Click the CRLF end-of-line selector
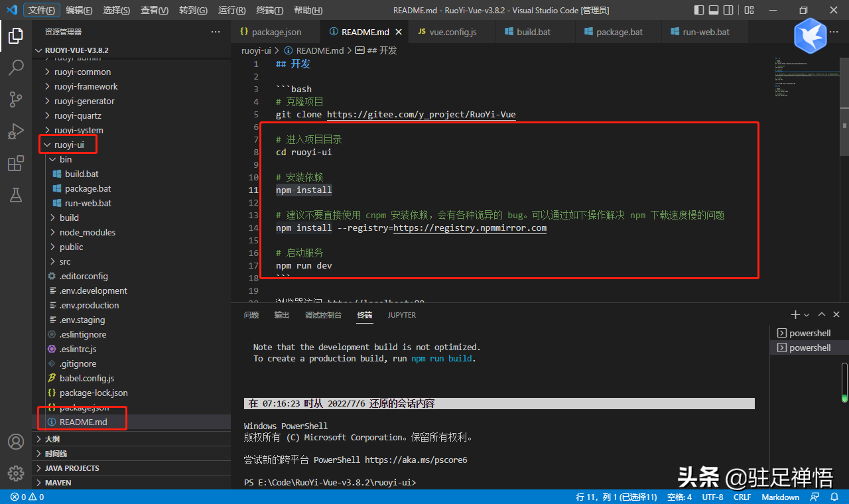The height and width of the screenshot is (504, 849). tap(742, 497)
